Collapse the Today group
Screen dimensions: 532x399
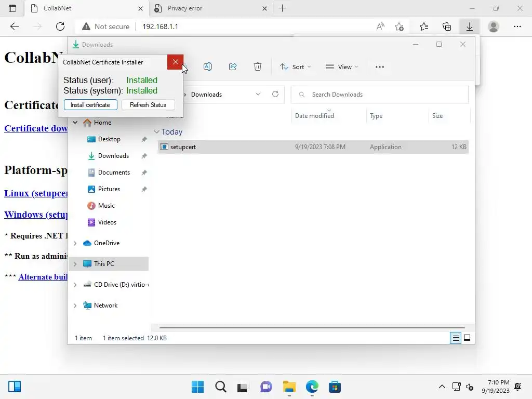tap(157, 131)
